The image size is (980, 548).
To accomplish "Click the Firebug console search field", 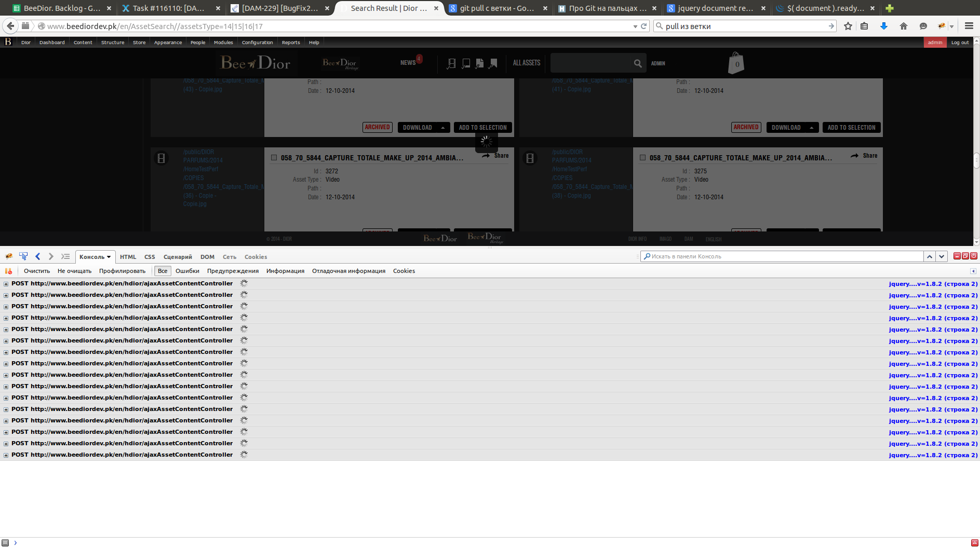I will (782, 256).
